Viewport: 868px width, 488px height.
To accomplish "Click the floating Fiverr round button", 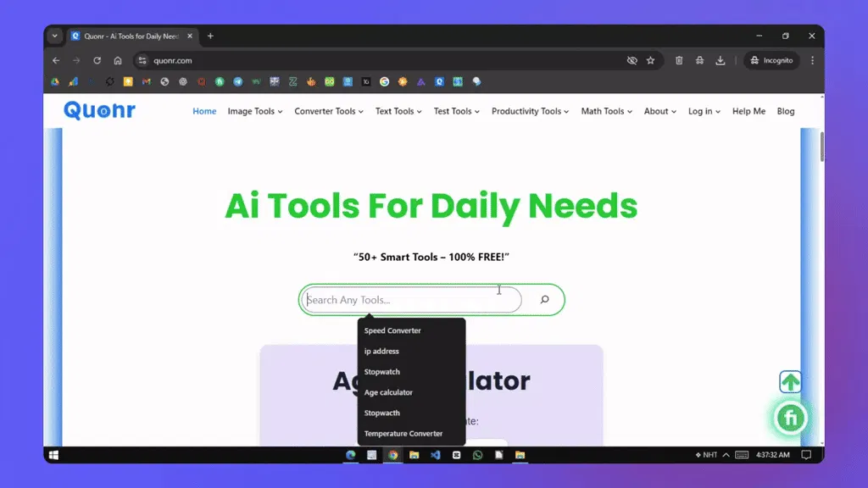I will tap(791, 419).
